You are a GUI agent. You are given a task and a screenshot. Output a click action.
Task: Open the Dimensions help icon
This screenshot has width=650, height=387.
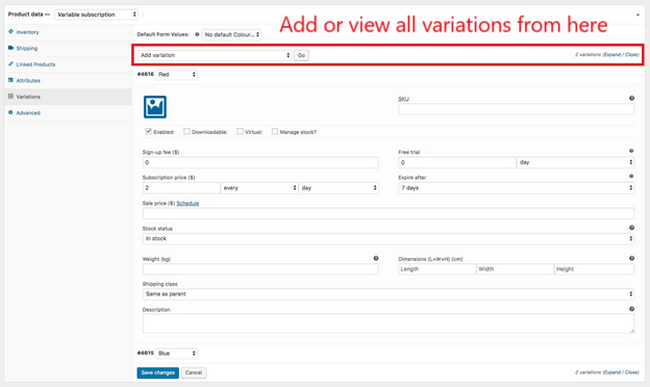coord(631,258)
